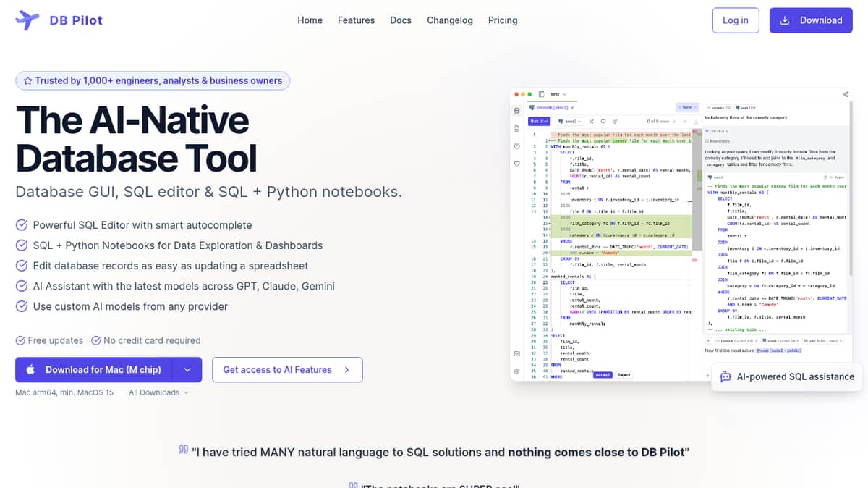Open the heart favorites icon in sidebar

(x=516, y=164)
